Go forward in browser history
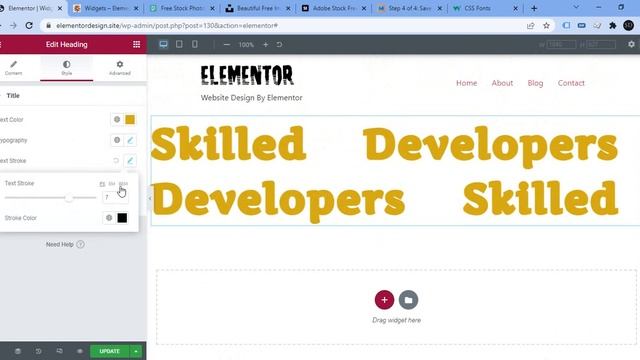The width and height of the screenshot is (640, 360). coord(13,25)
